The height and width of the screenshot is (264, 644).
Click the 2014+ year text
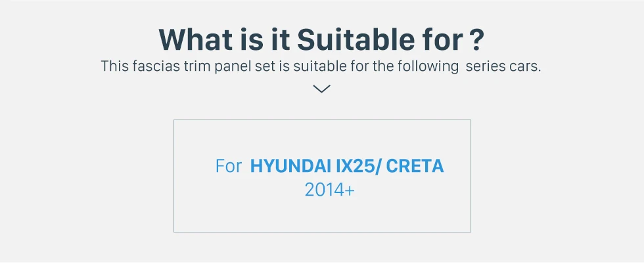pos(329,190)
